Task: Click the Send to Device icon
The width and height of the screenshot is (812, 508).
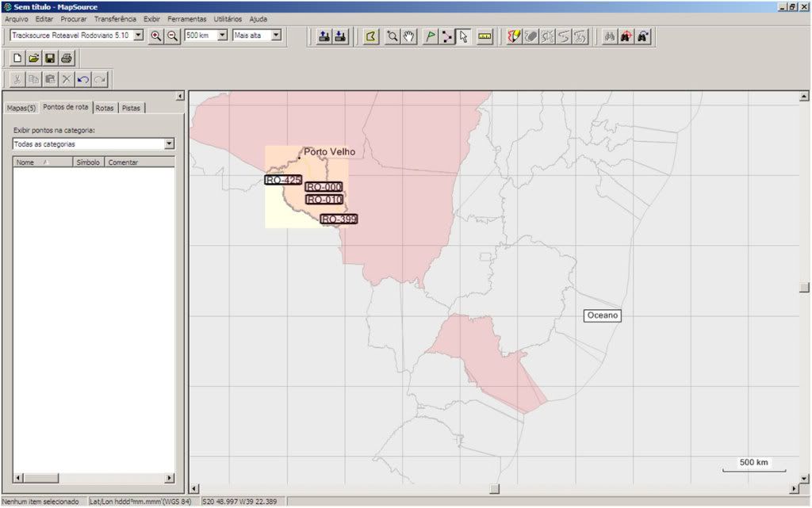Action: click(324, 36)
